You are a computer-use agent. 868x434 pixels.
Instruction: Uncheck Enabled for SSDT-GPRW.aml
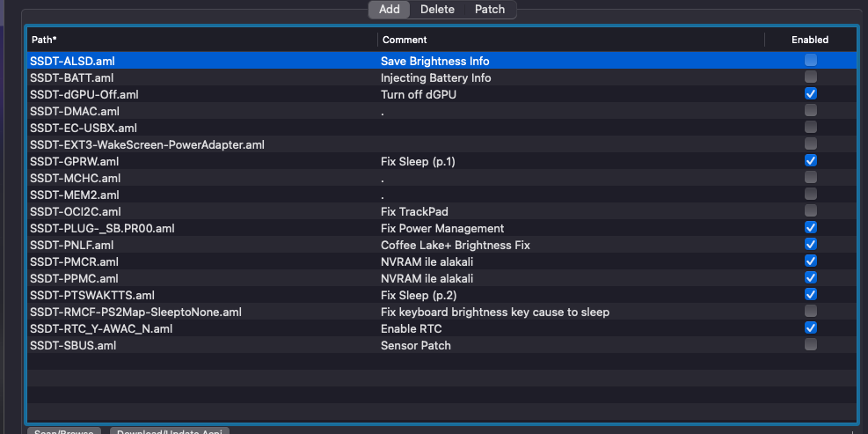tap(810, 161)
